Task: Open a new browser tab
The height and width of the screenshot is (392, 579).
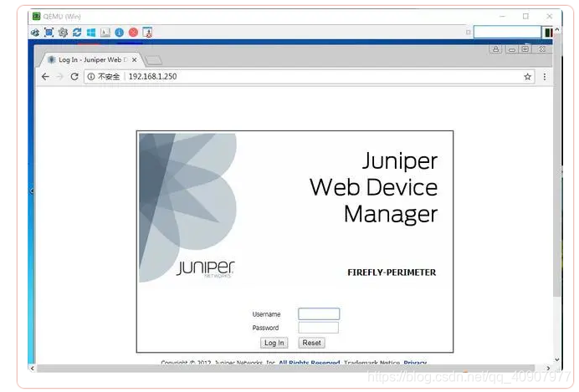Action: 154,60
